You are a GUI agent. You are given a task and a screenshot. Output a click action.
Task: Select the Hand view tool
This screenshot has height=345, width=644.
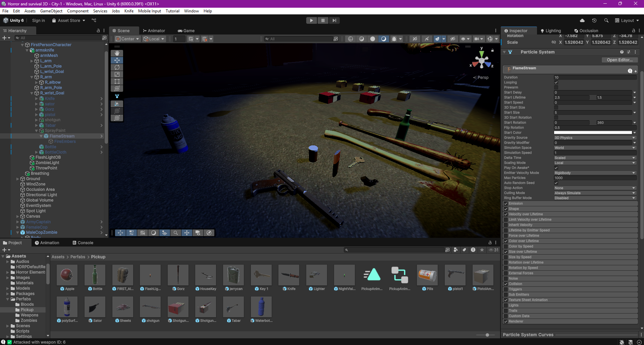click(x=117, y=53)
